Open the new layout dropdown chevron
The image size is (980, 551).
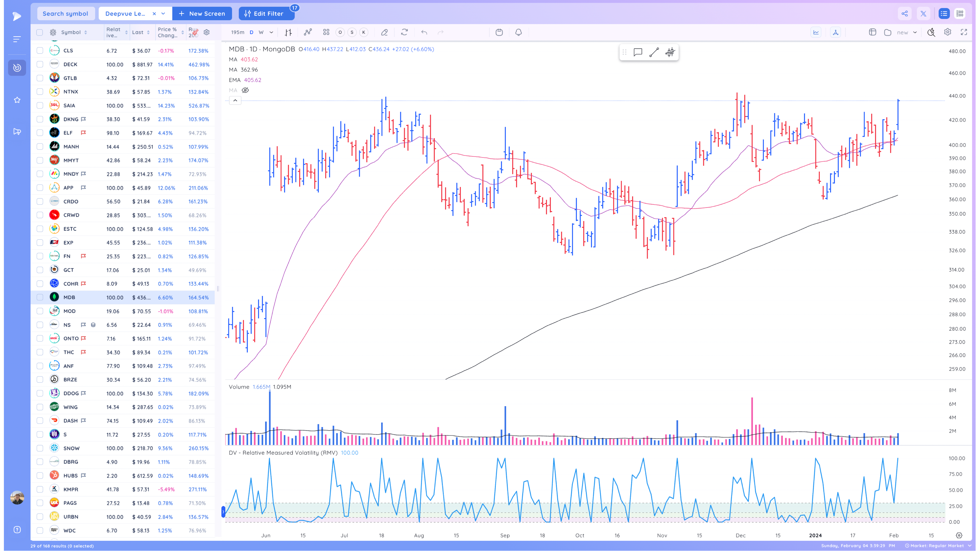click(915, 32)
